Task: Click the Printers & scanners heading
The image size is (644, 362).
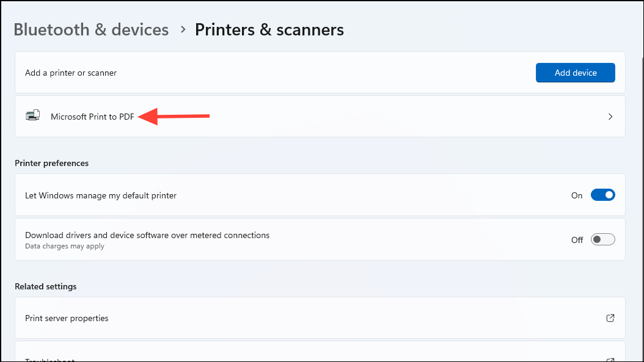Action: [269, 29]
